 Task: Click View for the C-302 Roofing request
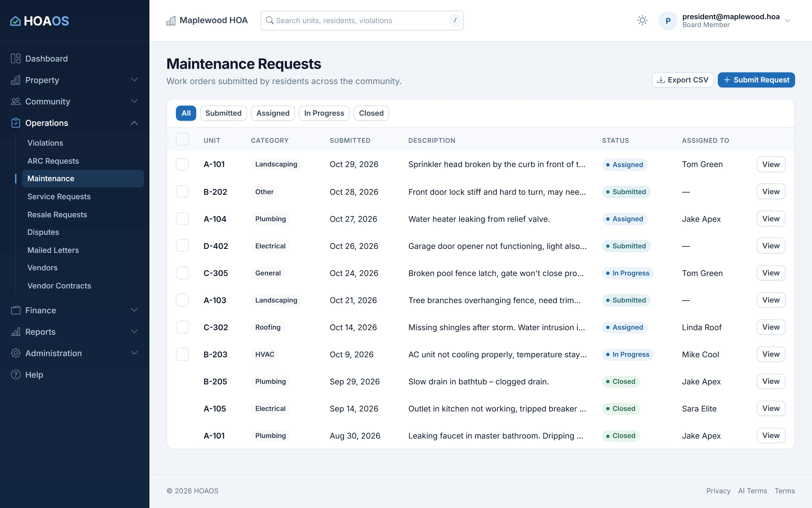coord(771,327)
